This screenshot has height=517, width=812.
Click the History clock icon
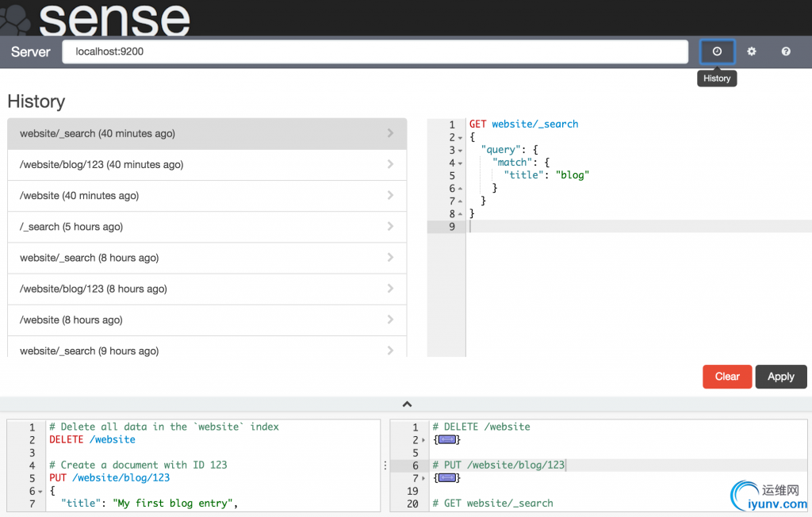(717, 52)
